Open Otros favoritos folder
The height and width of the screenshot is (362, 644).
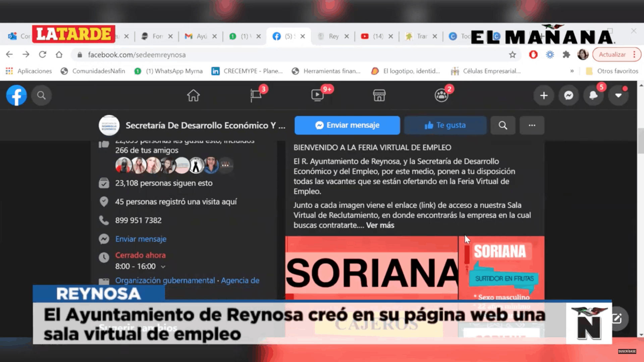612,71
